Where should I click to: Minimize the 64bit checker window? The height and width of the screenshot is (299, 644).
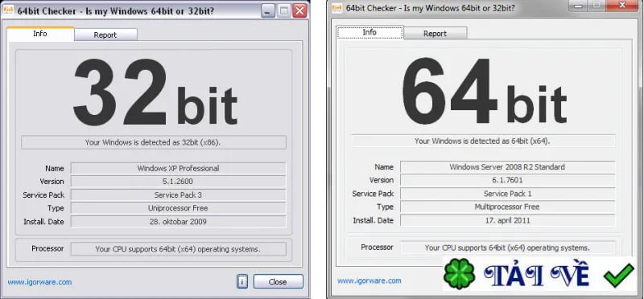click(x=579, y=6)
